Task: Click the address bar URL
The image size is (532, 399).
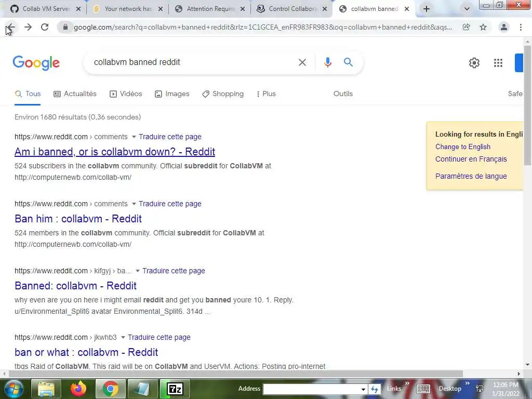Action: point(262,27)
